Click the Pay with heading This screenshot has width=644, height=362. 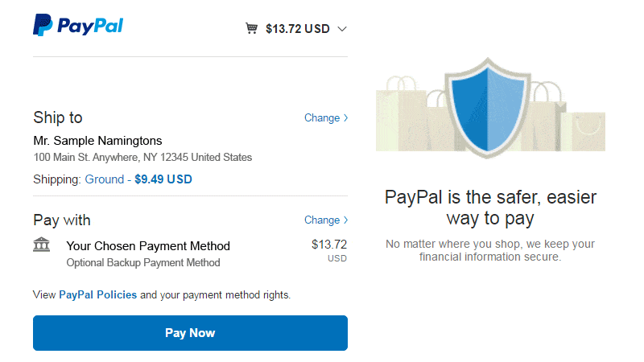[62, 220]
